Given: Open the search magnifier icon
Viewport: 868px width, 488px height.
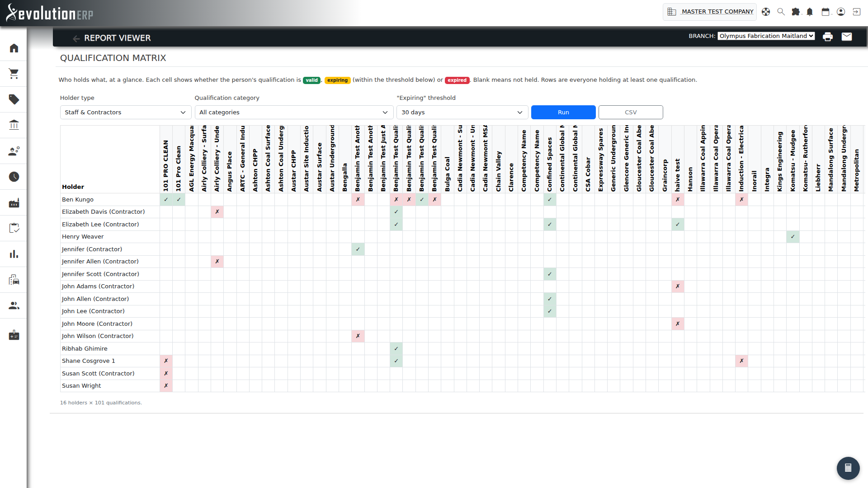Looking at the screenshot, I should tap(781, 12).
